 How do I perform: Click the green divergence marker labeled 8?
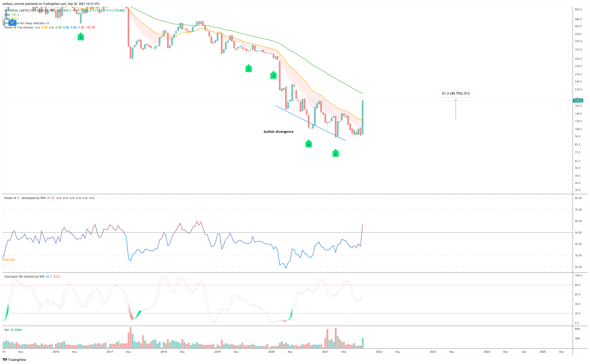click(336, 153)
